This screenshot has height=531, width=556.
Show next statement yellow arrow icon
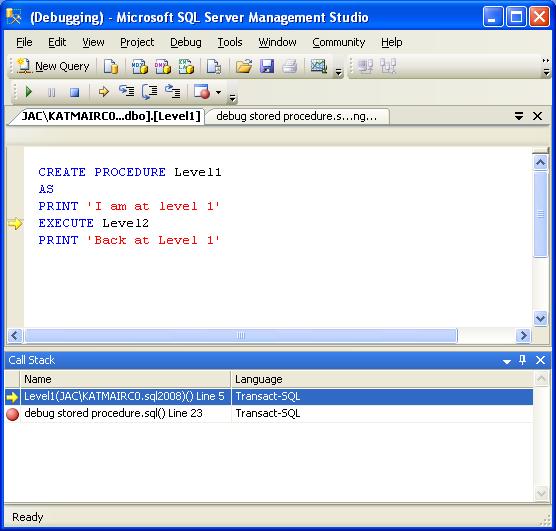(104, 92)
